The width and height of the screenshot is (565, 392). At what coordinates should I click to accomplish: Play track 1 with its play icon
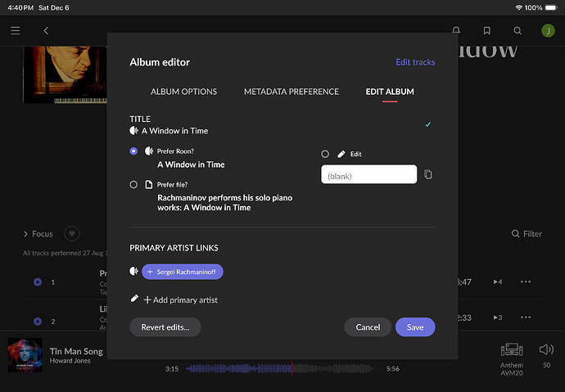38,282
